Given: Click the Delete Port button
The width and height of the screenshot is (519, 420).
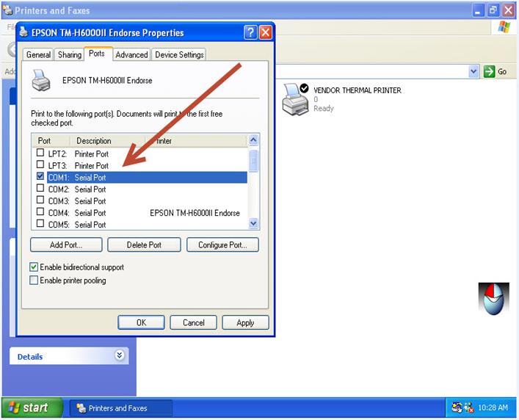Looking at the screenshot, I should click(x=144, y=245).
